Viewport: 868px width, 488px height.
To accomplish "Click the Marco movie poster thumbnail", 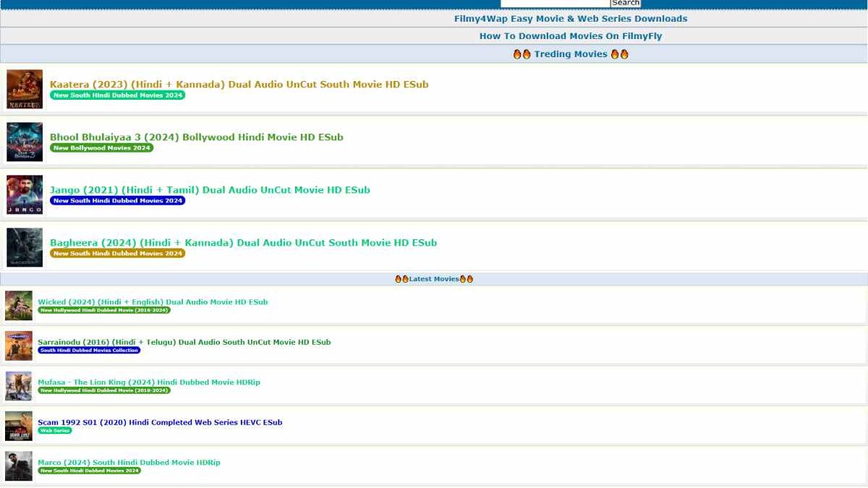I will (x=19, y=466).
